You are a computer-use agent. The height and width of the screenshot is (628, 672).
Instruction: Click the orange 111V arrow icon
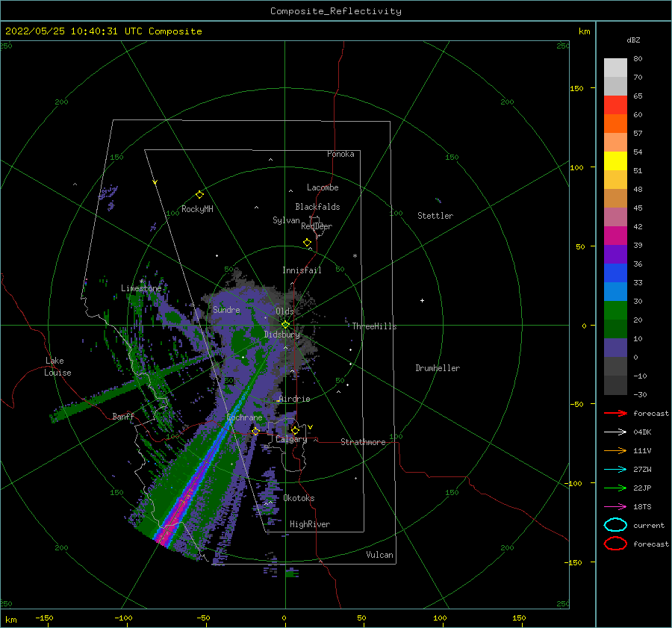pyautogui.click(x=615, y=450)
